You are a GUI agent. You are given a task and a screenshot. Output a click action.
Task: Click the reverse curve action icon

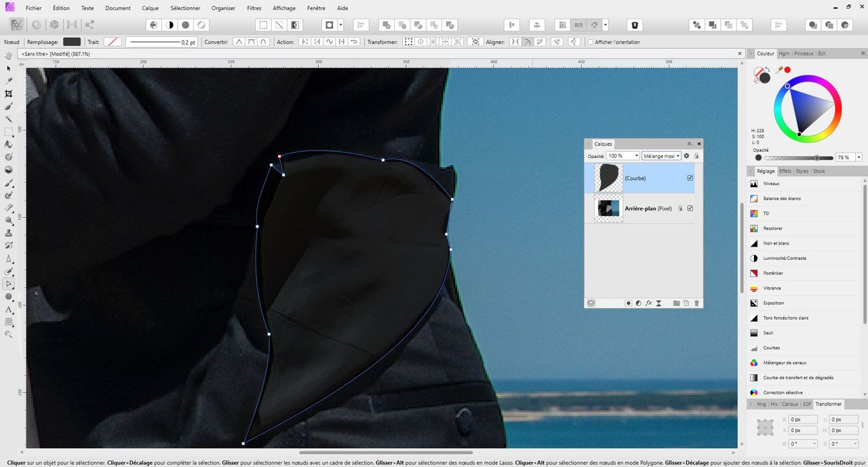pyautogui.click(x=354, y=42)
